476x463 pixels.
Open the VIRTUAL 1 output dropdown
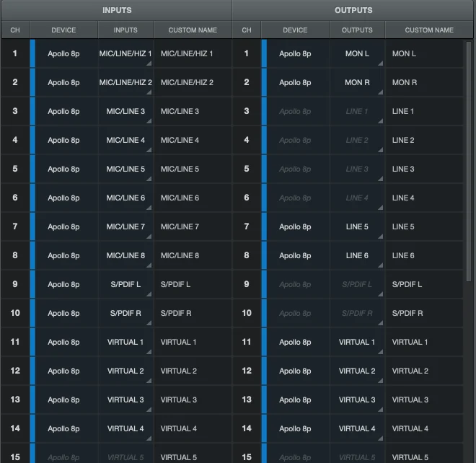pyautogui.click(x=357, y=342)
